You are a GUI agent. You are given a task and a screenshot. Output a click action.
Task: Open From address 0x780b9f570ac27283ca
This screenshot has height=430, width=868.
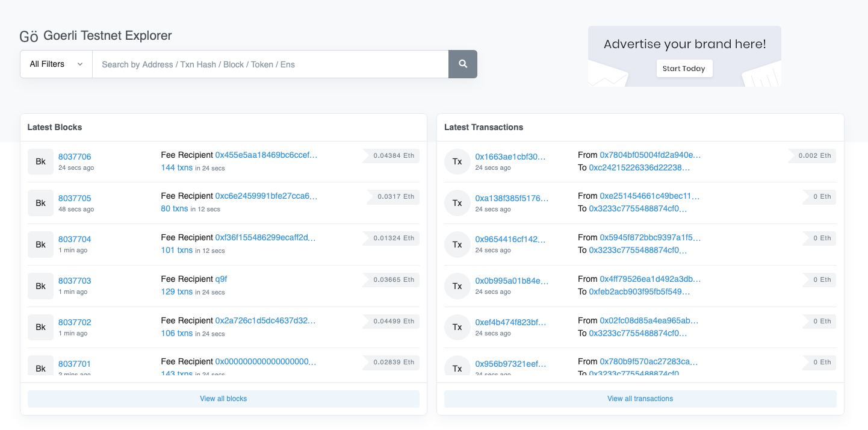pyautogui.click(x=649, y=361)
